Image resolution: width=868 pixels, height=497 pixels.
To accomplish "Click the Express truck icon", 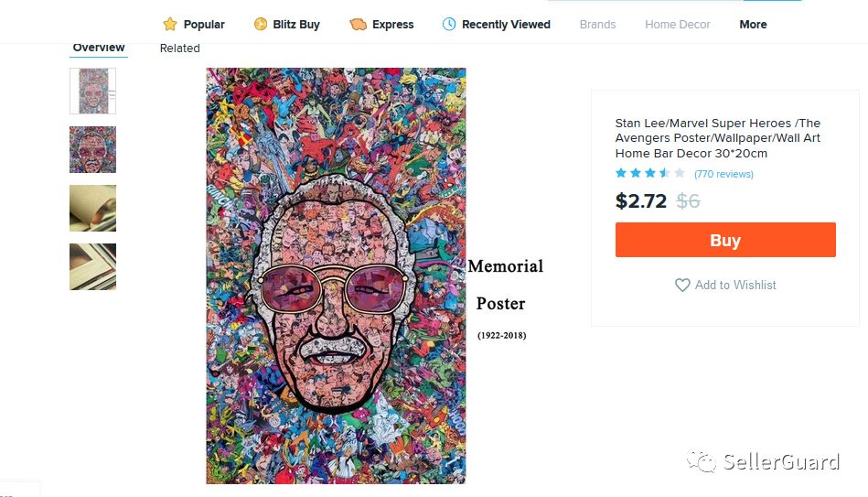I will click(358, 25).
